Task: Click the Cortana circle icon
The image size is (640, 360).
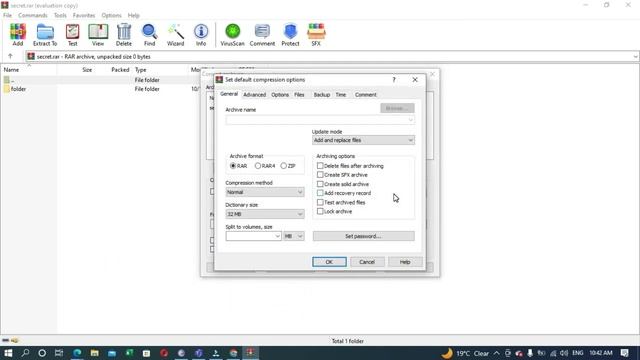Action: point(42,353)
